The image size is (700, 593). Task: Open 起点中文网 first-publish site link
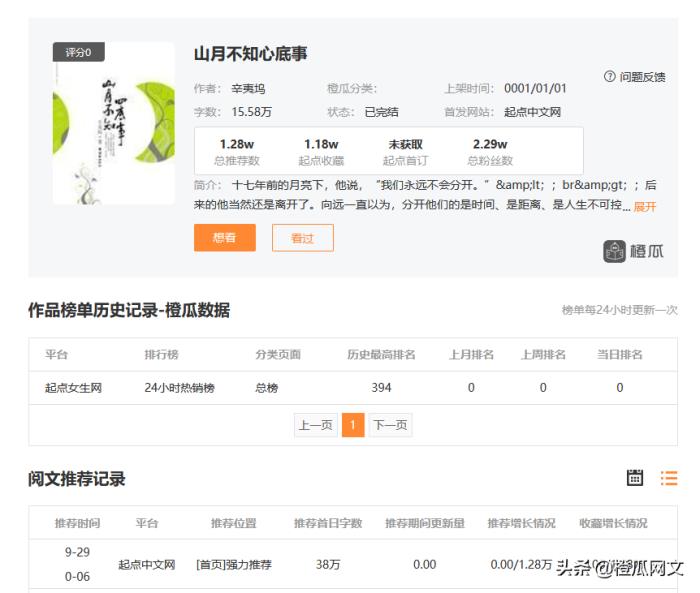point(532,112)
